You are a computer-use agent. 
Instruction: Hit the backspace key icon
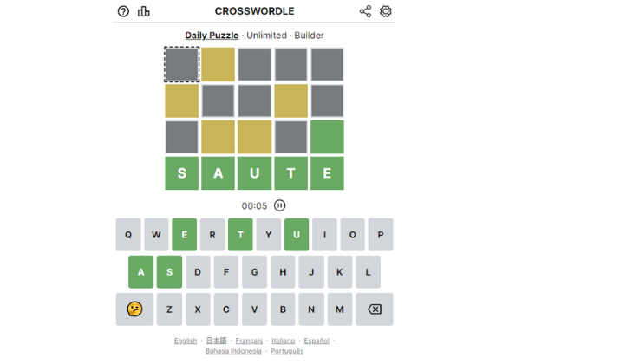click(x=374, y=309)
